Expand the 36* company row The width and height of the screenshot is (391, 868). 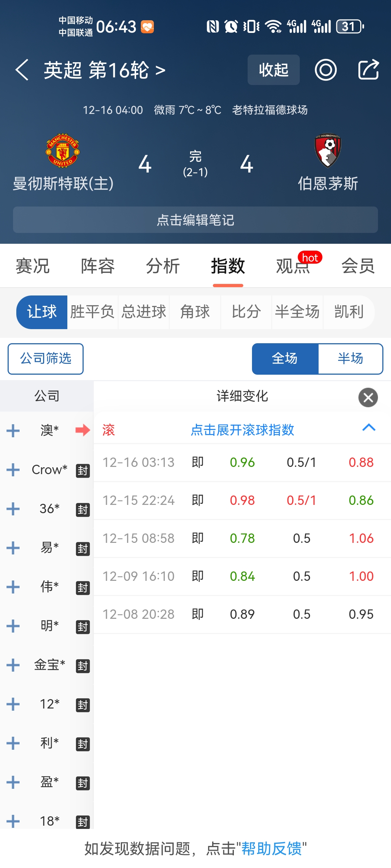pyautogui.click(x=13, y=509)
